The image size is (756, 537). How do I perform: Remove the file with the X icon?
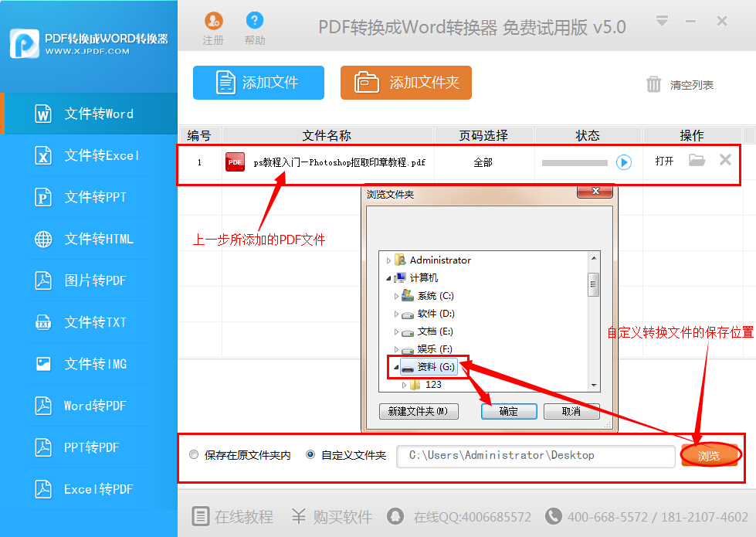(x=725, y=160)
